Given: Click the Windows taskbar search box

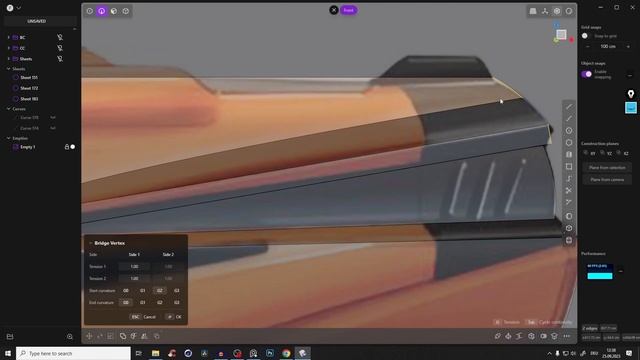Looking at the screenshot, I should 74,353.
